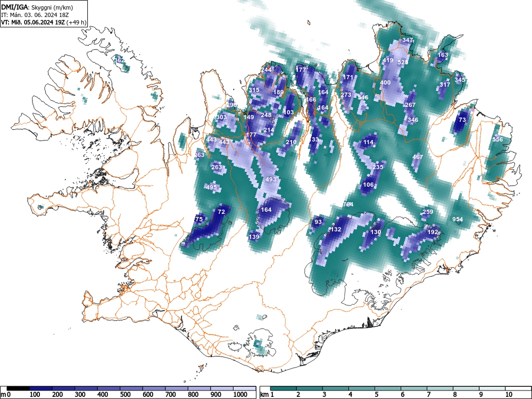
Task: Select the 192 visibility label
Action: click(433, 232)
